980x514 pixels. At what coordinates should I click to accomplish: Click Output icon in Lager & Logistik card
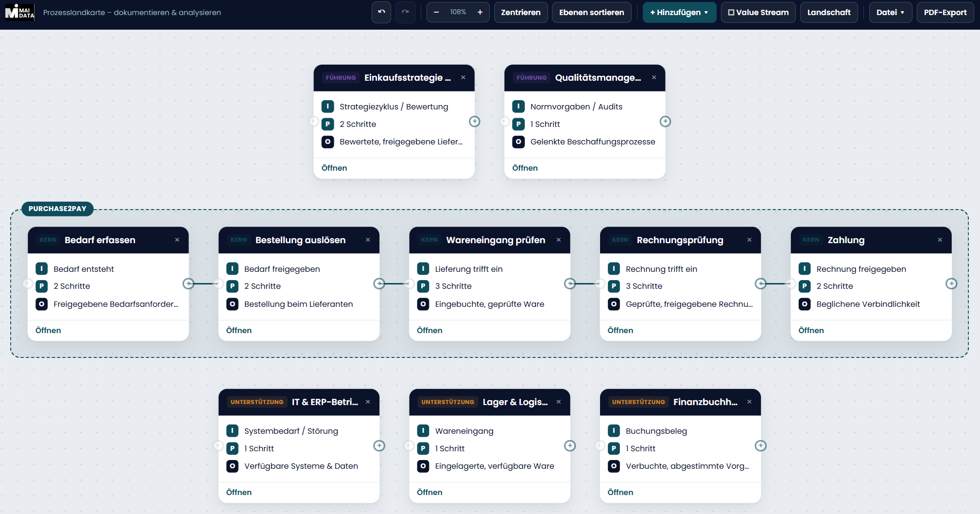423,466
